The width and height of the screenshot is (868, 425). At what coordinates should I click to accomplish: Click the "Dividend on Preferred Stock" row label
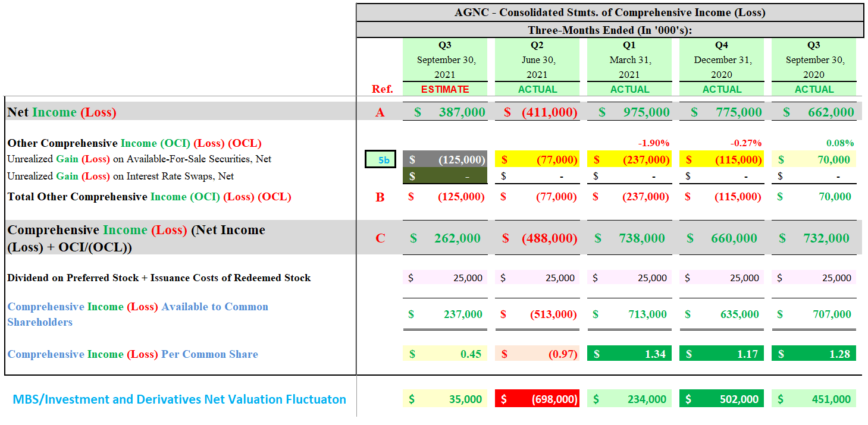(x=159, y=278)
